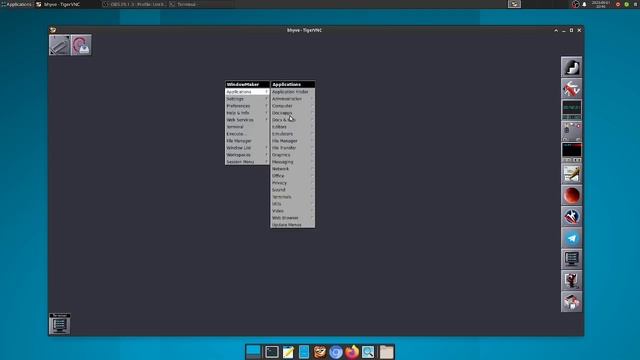Choose Execute... in WindowMaker menu
This screenshot has height=360, width=640.
[x=247, y=134]
